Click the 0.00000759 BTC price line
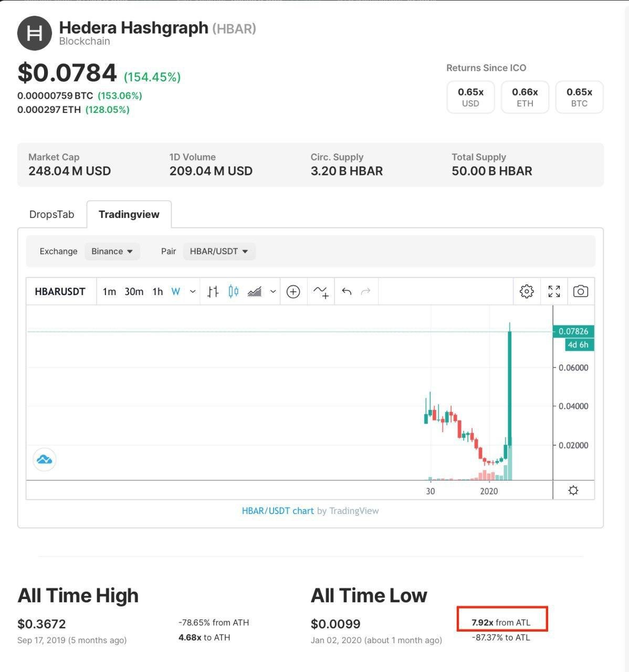Image resolution: width=629 pixels, height=672 pixels. (80, 96)
